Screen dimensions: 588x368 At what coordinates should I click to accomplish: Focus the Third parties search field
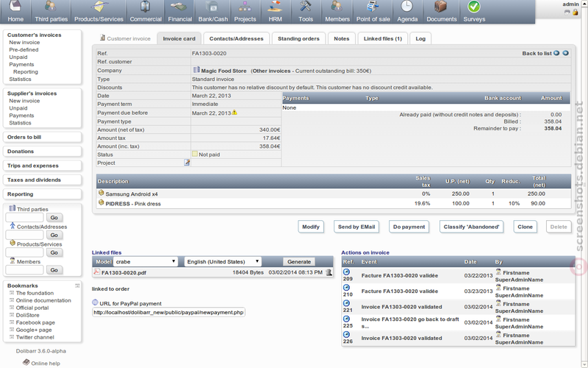coord(25,217)
